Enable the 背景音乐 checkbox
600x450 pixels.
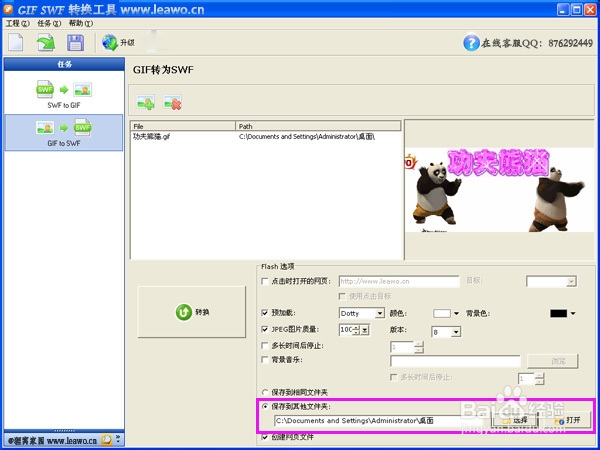tap(264, 360)
